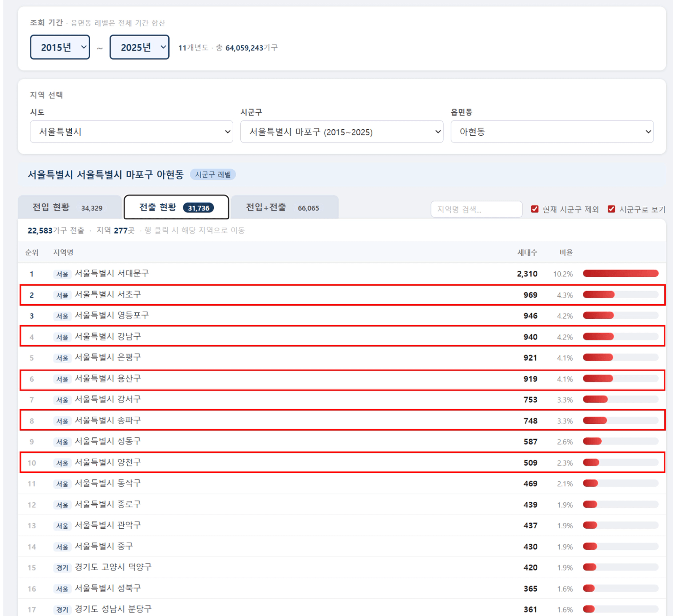Open the start year 2015년 dropdown
Viewport: 673px width, 616px height.
pos(60,47)
